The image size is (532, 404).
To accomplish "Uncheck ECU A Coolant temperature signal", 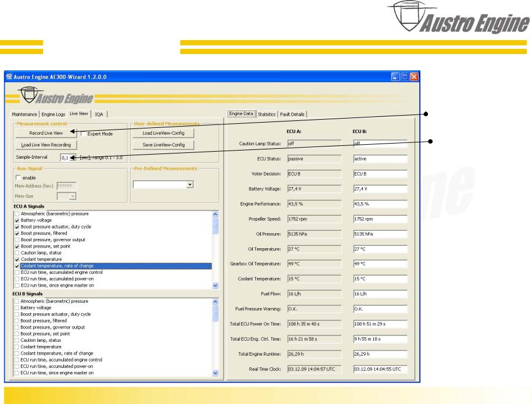I will tap(17, 259).
